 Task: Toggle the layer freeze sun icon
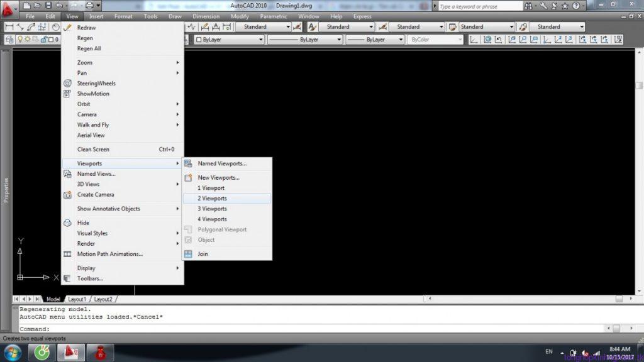[28, 39]
